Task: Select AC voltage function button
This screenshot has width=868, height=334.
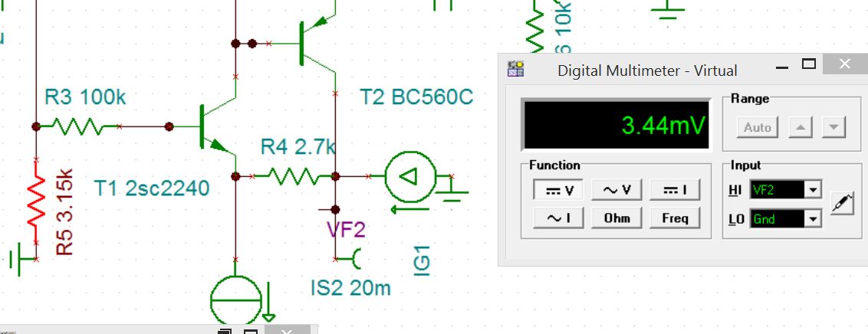Action: (616, 190)
